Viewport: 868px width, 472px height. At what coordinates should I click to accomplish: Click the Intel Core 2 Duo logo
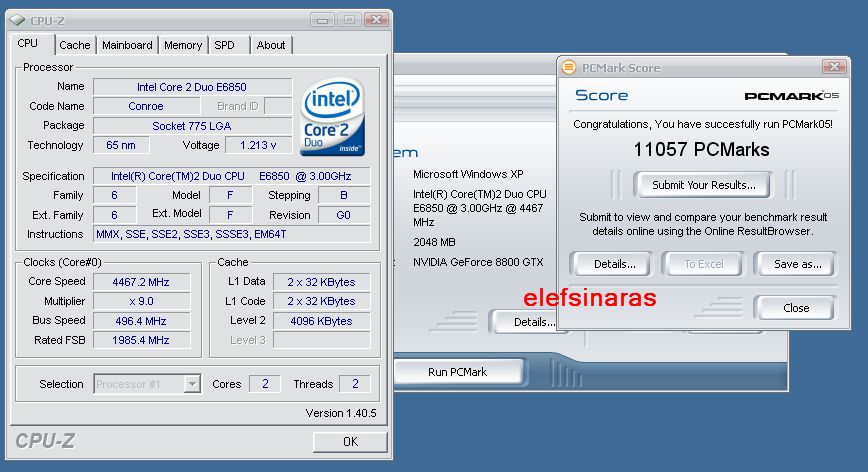[x=332, y=116]
